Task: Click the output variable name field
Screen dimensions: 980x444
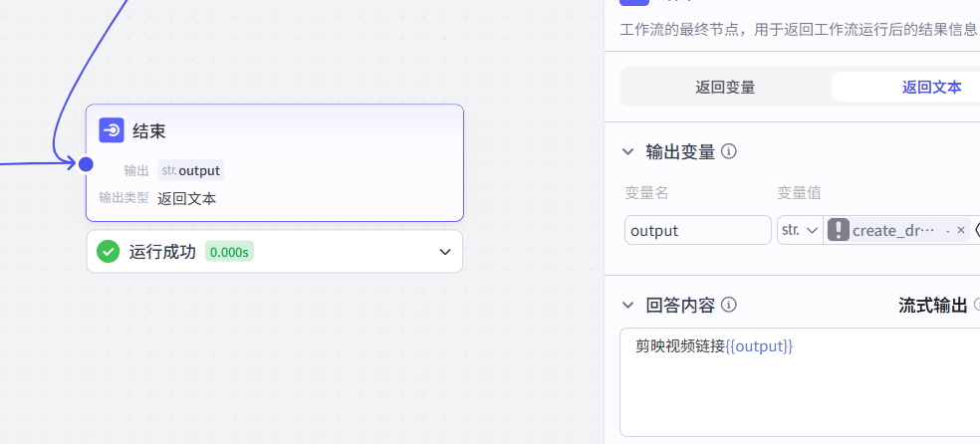Action: point(697,230)
